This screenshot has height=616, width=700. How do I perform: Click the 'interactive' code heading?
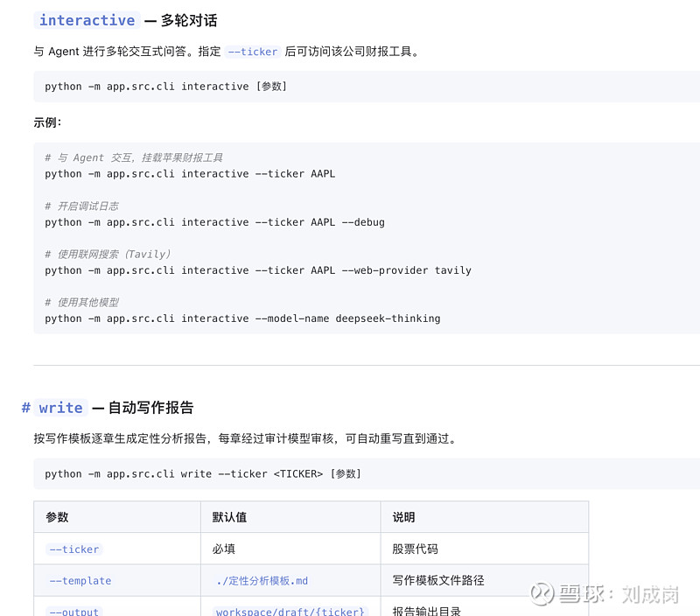pos(87,20)
